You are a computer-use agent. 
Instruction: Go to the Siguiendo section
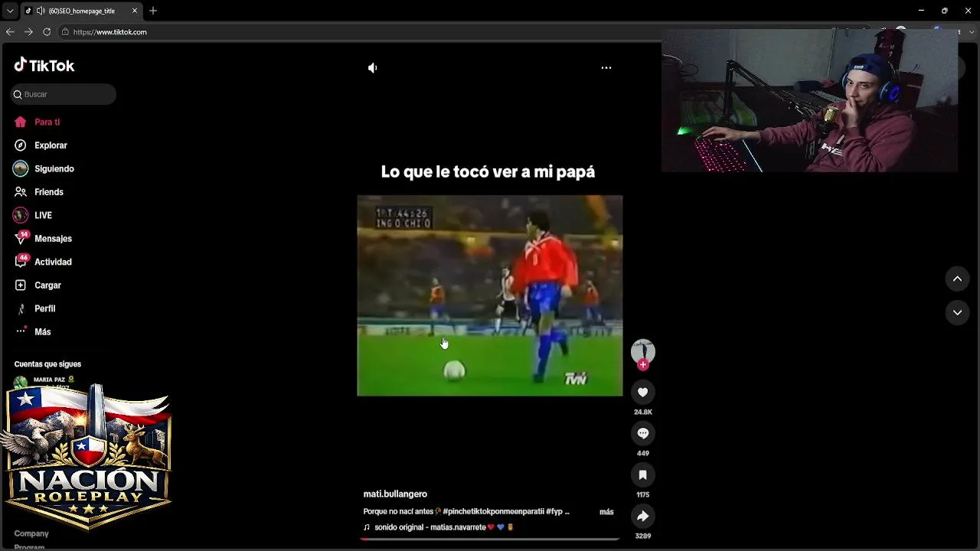[54, 169]
